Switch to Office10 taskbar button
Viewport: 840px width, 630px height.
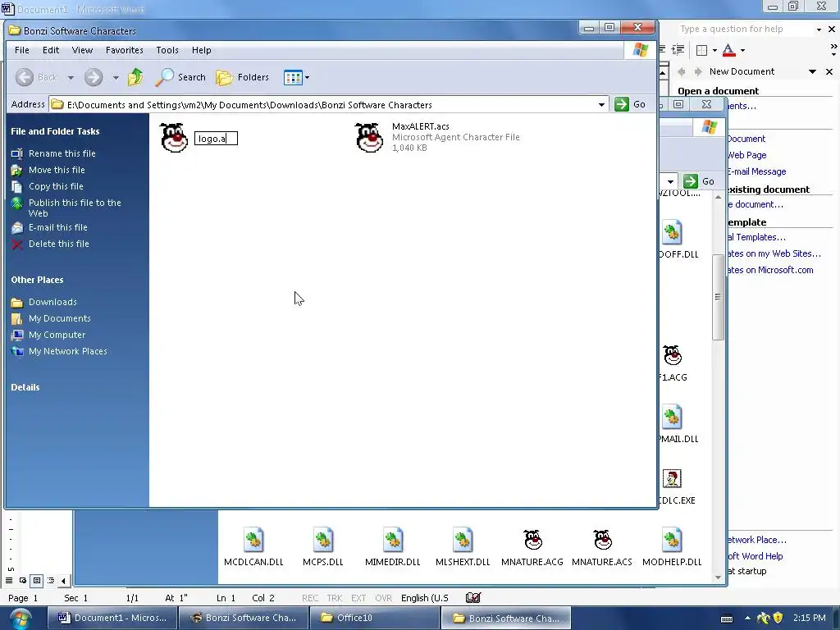374,618
